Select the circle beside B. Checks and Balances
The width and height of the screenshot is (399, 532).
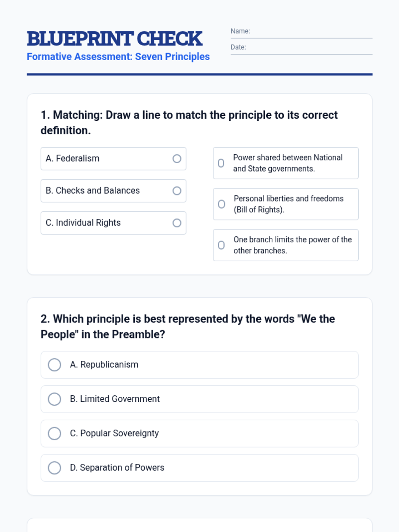click(x=177, y=191)
